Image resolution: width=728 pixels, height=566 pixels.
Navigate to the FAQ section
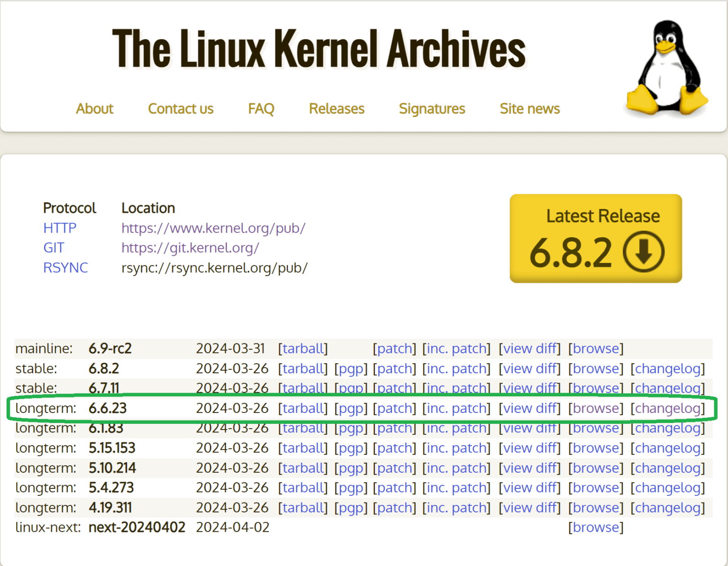[261, 108]
